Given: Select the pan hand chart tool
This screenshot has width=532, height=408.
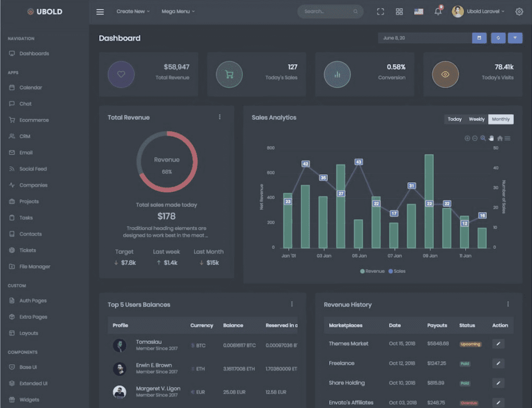Looking at the screenshot, I should [x=491, y=138].
